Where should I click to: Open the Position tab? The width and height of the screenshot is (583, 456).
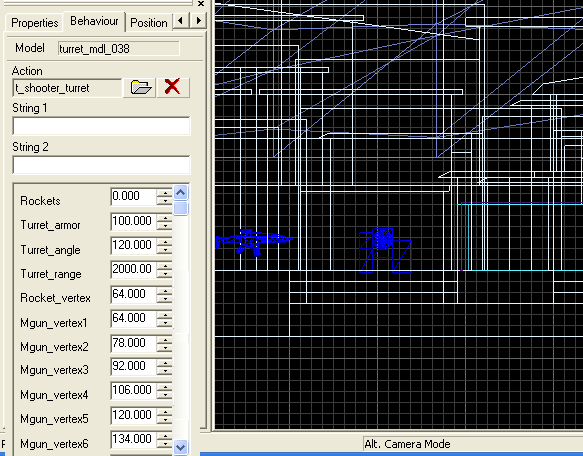[x=149, y=23]
